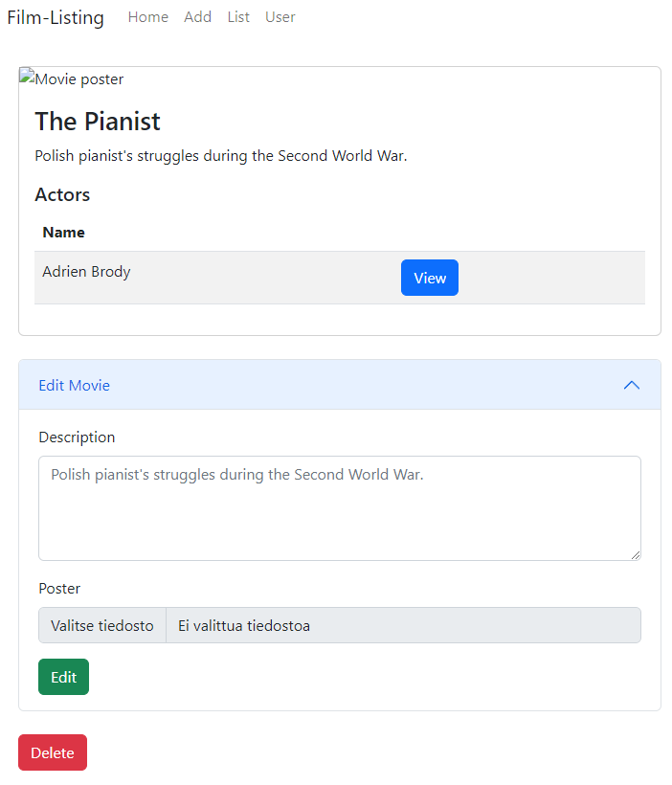Click inside the Description textarea
The width and height of the screenshot is (672, 785).
(339, 507)
